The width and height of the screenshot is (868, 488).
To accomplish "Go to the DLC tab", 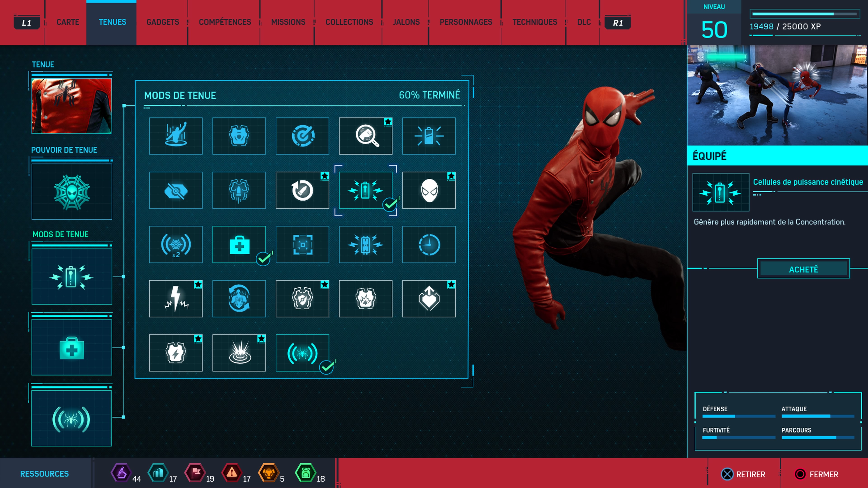I will pos(584,22).
